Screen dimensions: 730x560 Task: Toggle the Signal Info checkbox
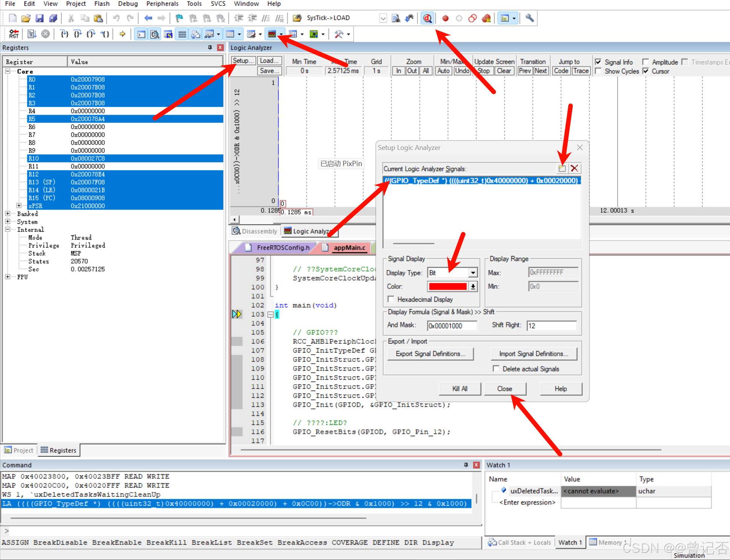(x=598, y=62)
